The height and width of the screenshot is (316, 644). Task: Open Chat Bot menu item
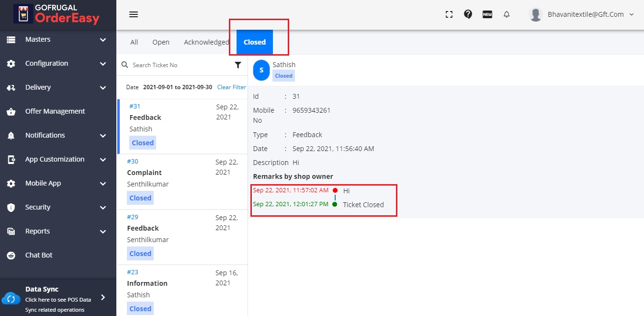(x=39, y=255)
